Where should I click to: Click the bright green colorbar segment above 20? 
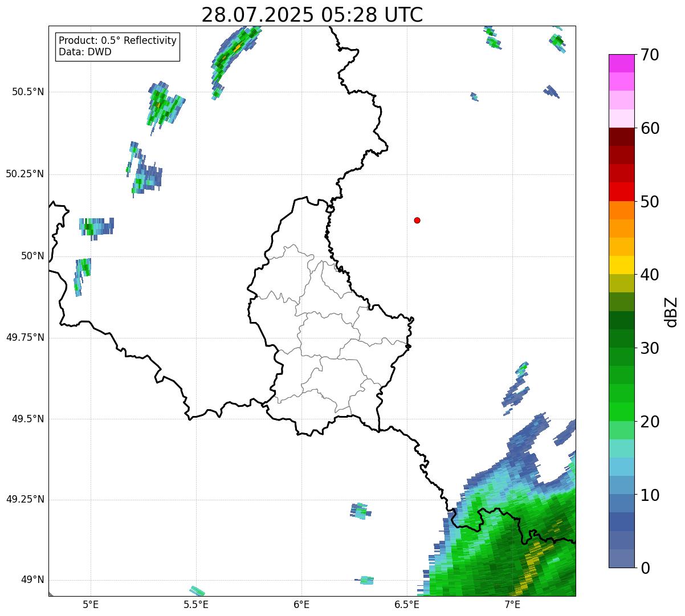tap(621, 411)
